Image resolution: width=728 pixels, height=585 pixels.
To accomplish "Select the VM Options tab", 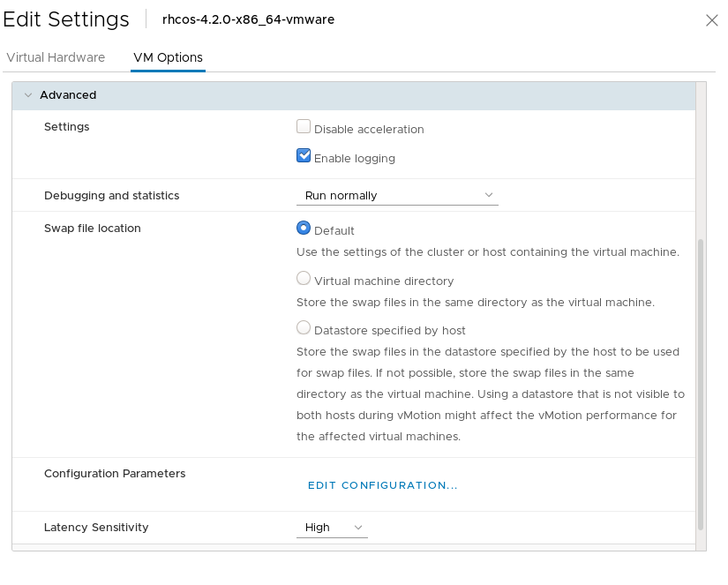I will 168,57.
